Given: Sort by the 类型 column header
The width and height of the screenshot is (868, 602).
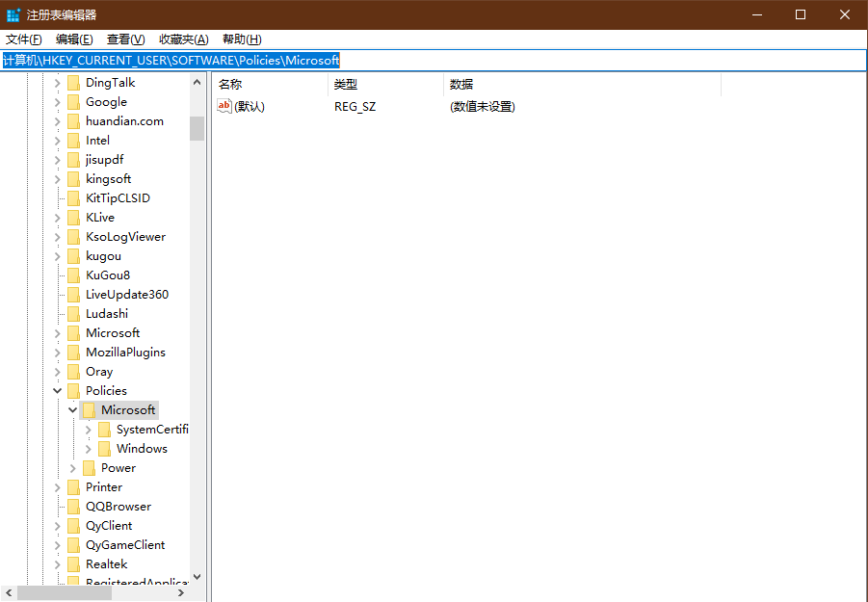Looking at the screenshot, I should click(x=386, y=85).
